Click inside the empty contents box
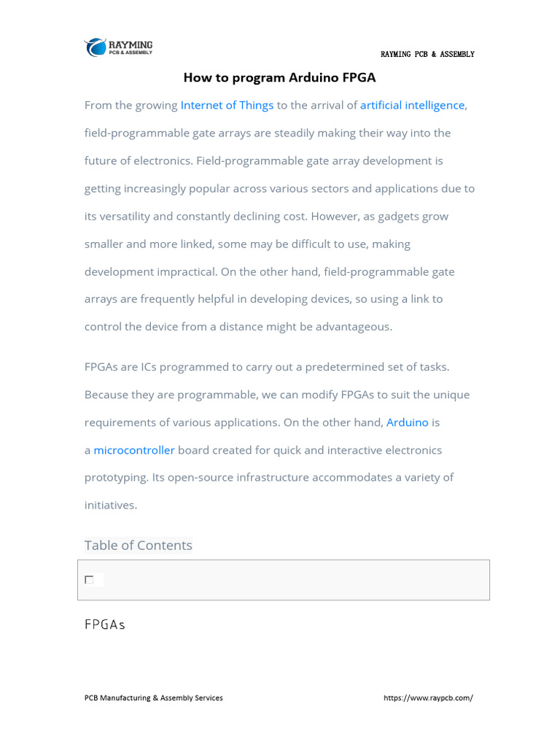This screenshot has width=560, height=747. (292, 580)
